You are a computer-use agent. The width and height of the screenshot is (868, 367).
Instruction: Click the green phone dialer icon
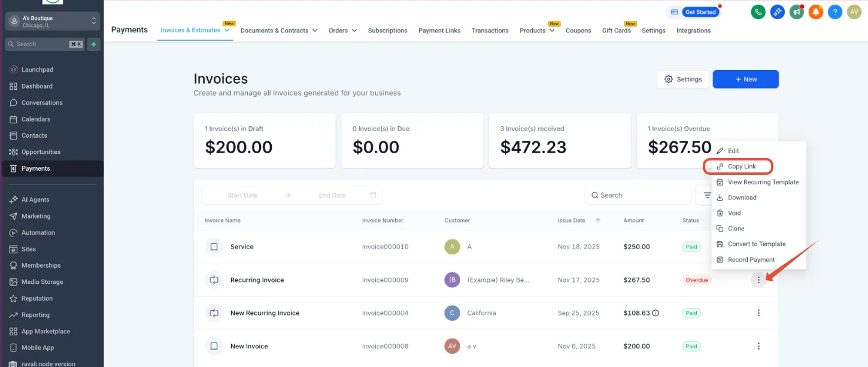[x=758, y=11]
